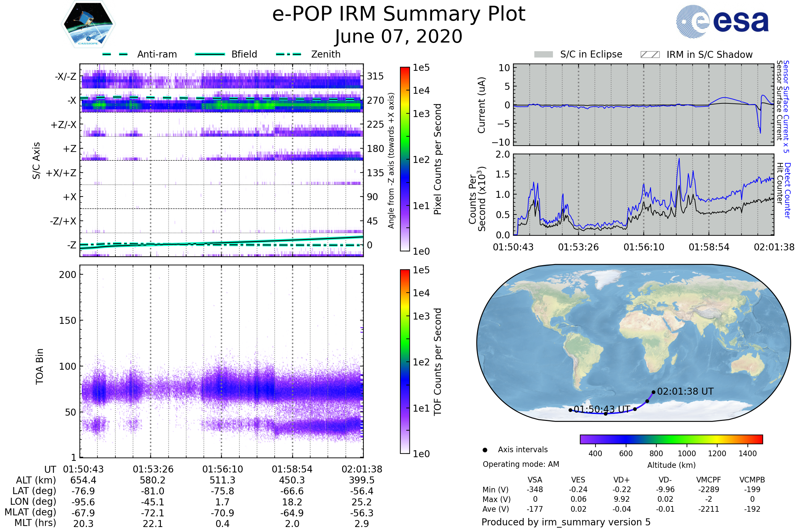Click the Bfield solid legend line

(x=210, y=54)
